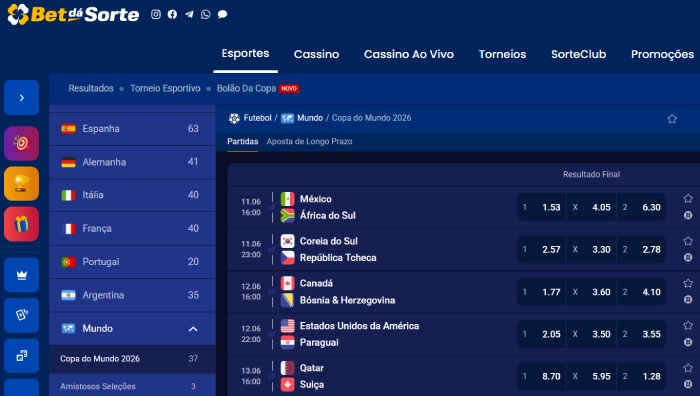
Task: Open Amistosos Seleções league item
Action: coord(132,386)
